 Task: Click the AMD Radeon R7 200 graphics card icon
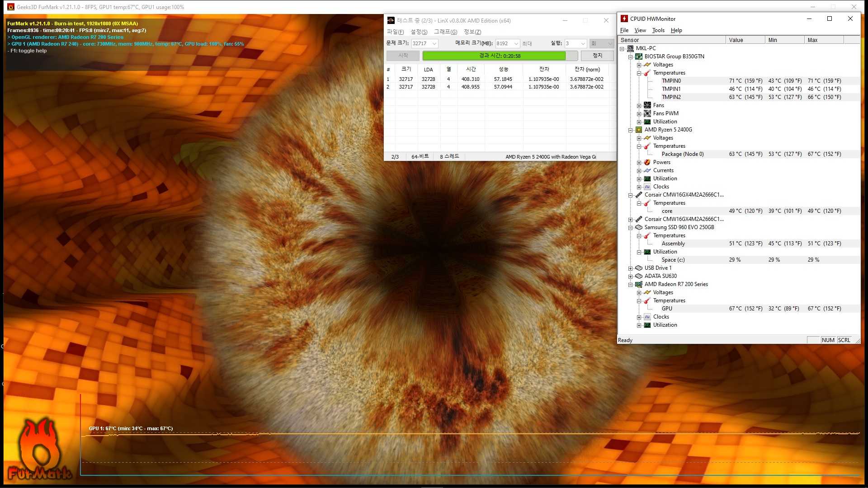[639, 284]
